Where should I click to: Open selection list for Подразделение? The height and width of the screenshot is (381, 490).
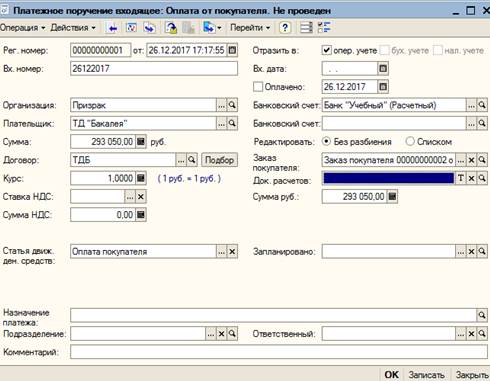tap(211, 334)
